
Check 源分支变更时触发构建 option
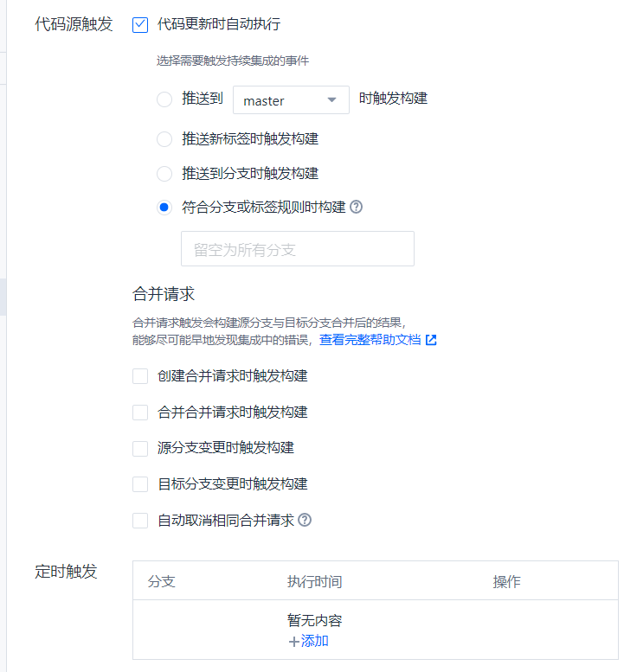tap(140, 449)
